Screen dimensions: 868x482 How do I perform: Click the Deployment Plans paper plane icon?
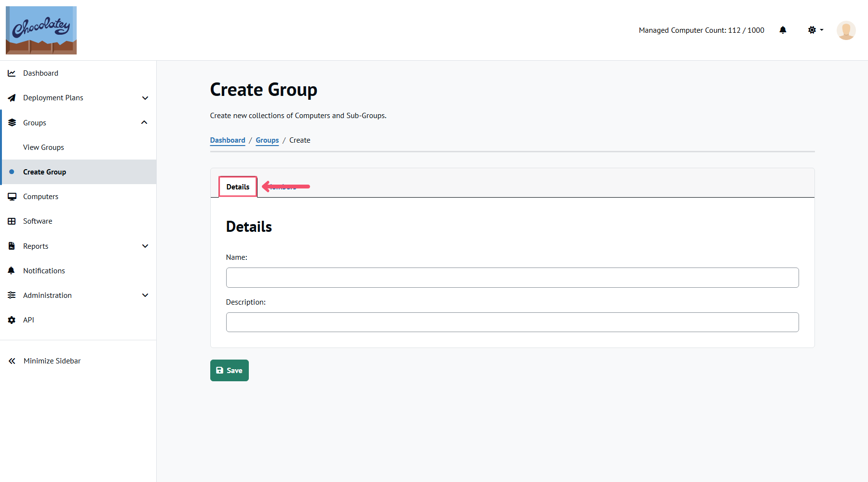pyautogui.click(x=12, y=98)
